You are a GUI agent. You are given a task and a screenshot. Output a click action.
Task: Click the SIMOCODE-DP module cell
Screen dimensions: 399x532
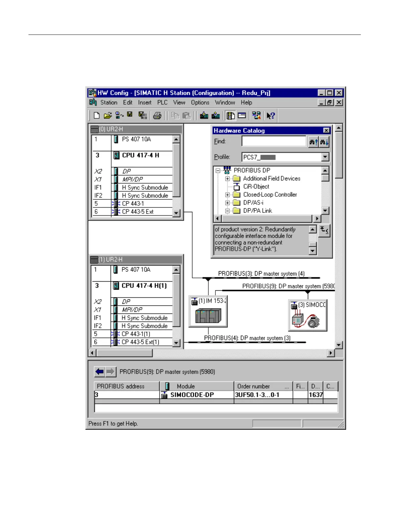click(x=197, y=395)
